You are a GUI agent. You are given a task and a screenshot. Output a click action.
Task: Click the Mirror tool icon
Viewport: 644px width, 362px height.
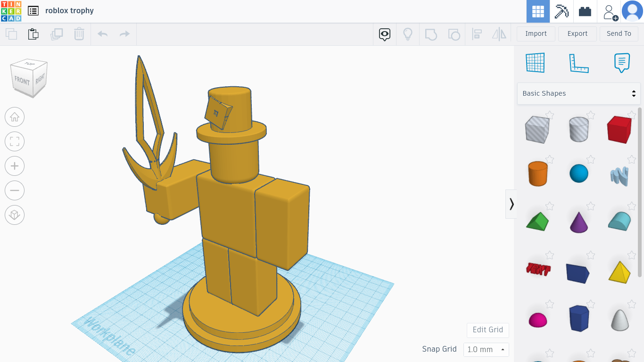click(x=499, y=34)
